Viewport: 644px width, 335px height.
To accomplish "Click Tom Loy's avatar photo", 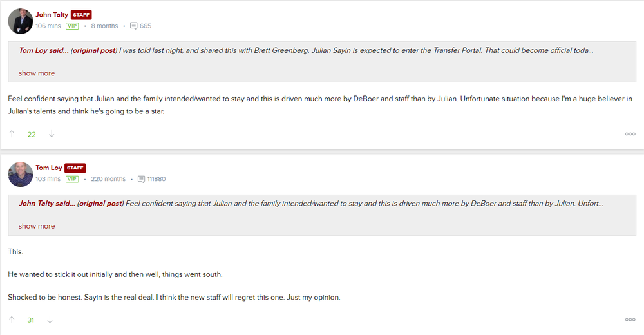I will pos(21,174).
